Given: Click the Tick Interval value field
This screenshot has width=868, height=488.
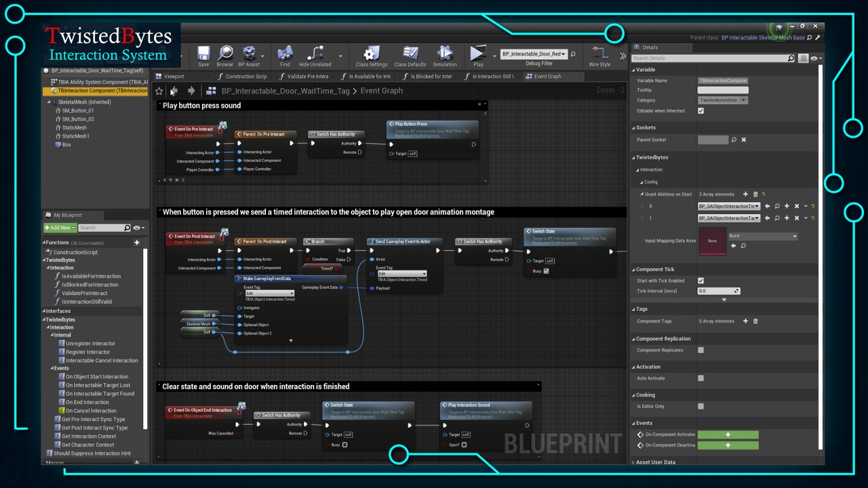Looking at the screenshot, I should pos(718,291).
